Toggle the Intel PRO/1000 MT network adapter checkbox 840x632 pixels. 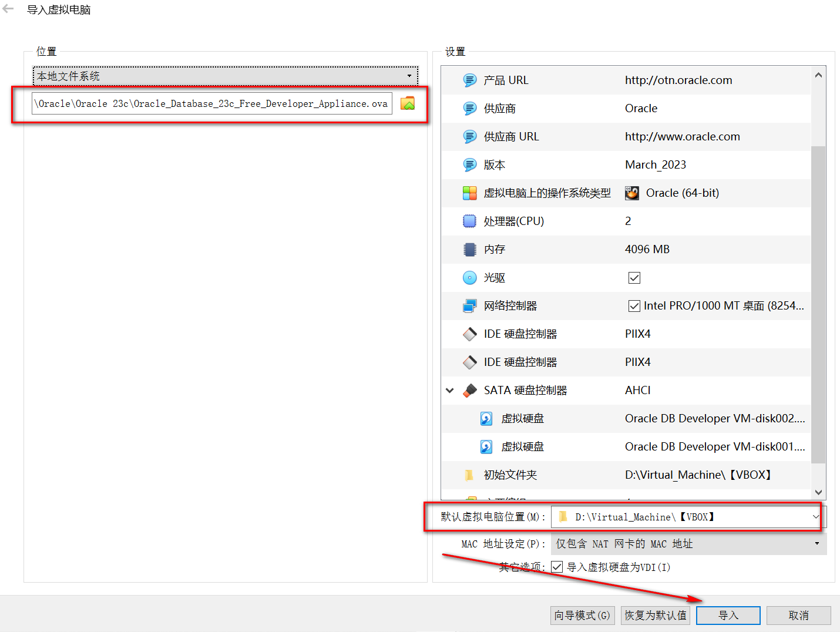pos(634,306)
